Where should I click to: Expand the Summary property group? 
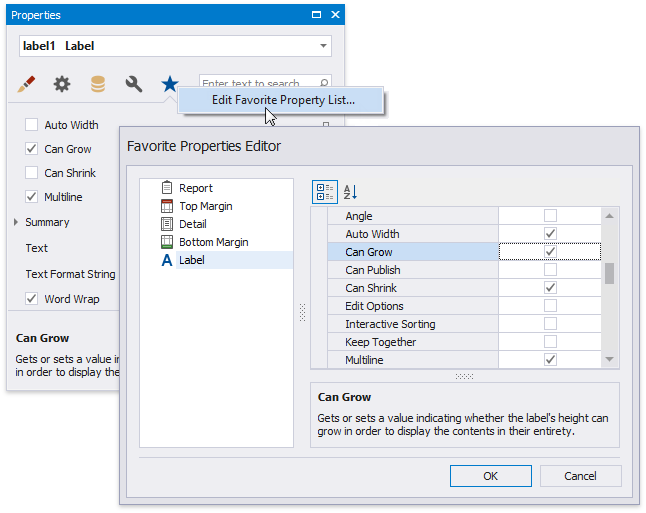click(16, 222)
